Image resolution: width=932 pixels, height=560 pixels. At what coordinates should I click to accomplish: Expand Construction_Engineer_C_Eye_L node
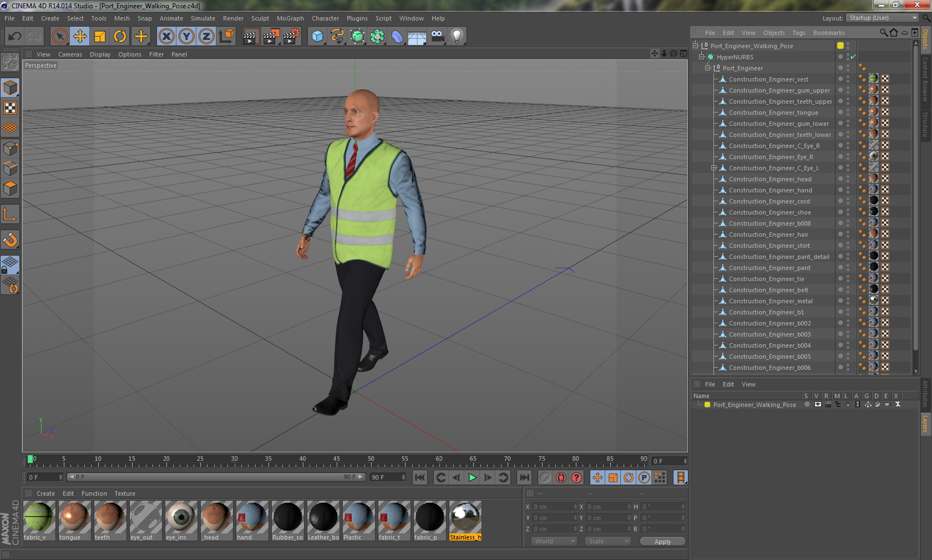(714, 167)
